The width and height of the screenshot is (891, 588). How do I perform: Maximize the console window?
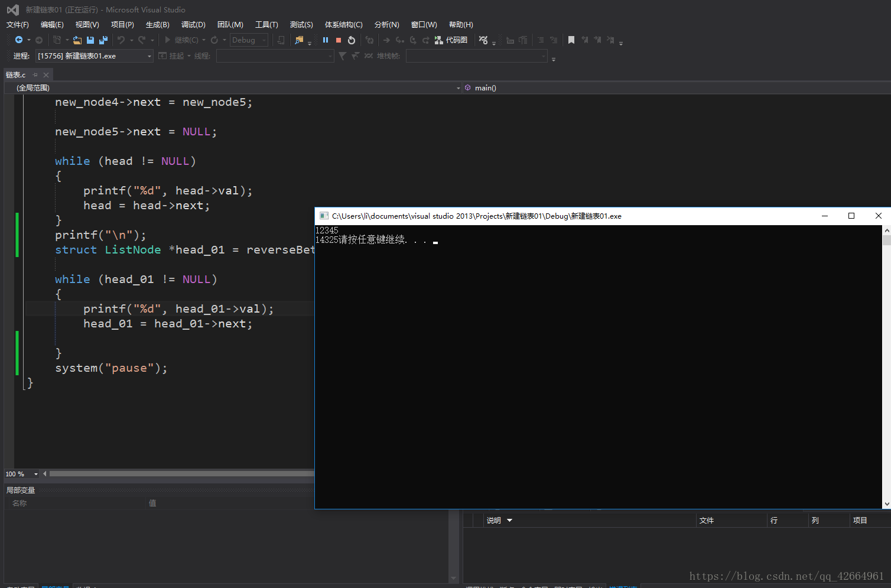[851, 216]
